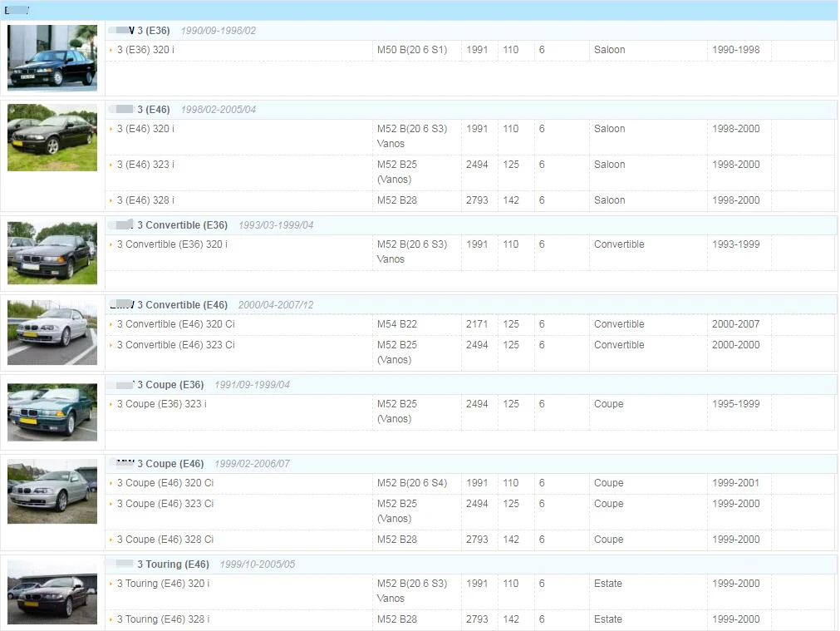Viewport: 840px width, 631px height.
Task: Select 3 Touring (E46) 328 i
Action: 164,619
